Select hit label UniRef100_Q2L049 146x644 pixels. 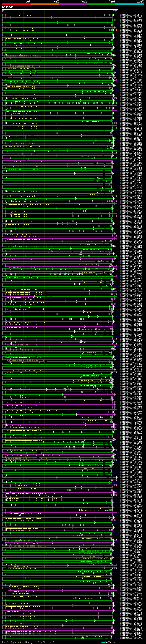pyautogui.click(x=131, y=291)
